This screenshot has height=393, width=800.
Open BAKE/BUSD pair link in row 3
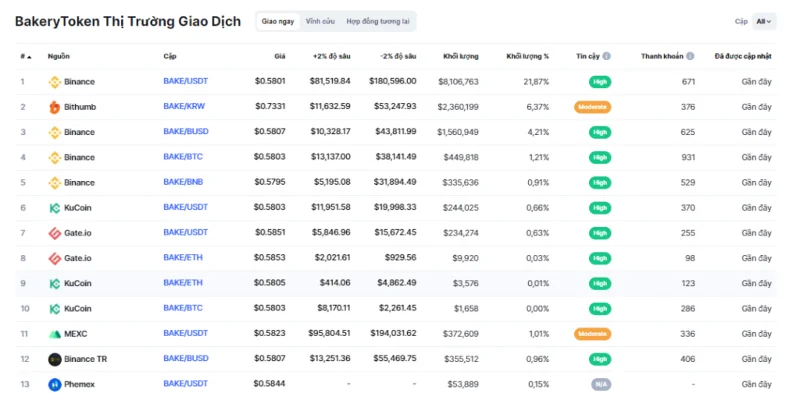(x=186, y=132)
